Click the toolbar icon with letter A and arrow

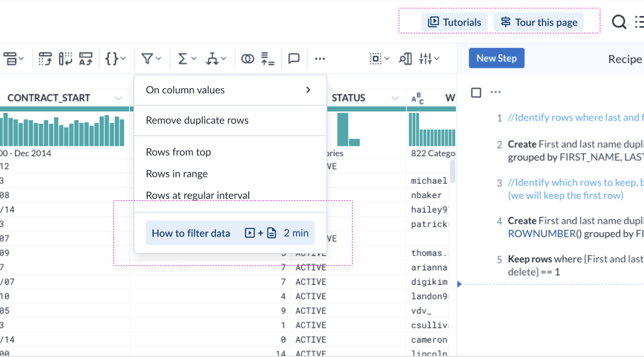point(86,59)
